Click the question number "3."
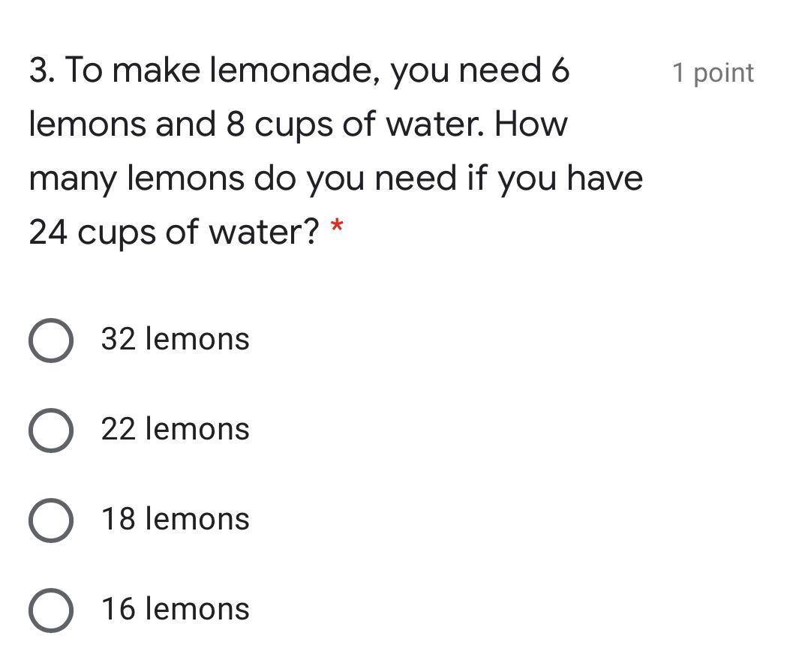790x672 pixels. [43, 71]
